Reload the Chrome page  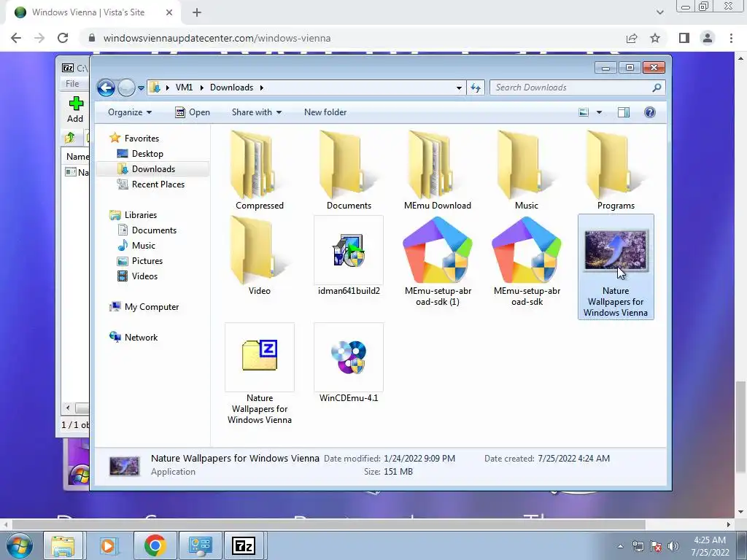[63, 38]
